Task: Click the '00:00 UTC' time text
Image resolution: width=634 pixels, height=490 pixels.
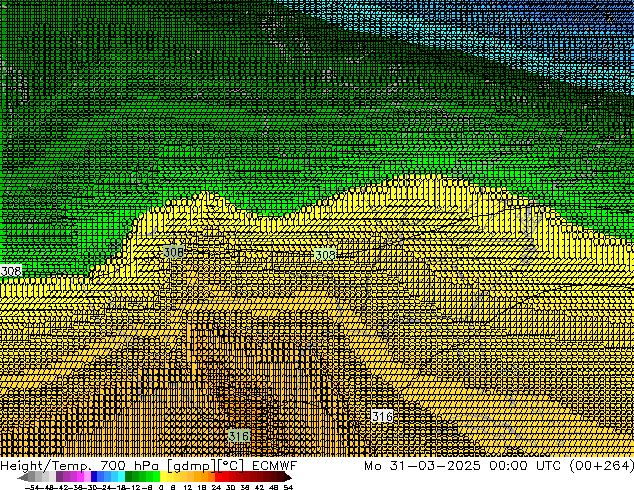Action: pos(525,466)
